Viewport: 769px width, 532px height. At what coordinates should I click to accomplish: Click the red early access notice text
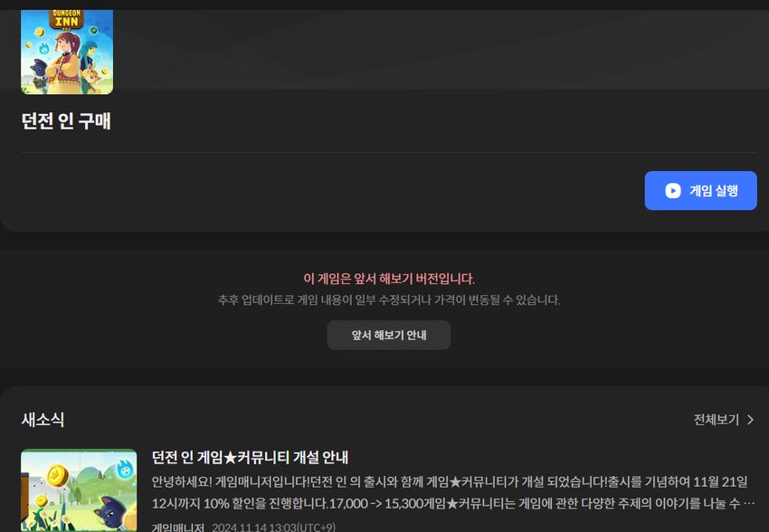click(x=388, y=279)
